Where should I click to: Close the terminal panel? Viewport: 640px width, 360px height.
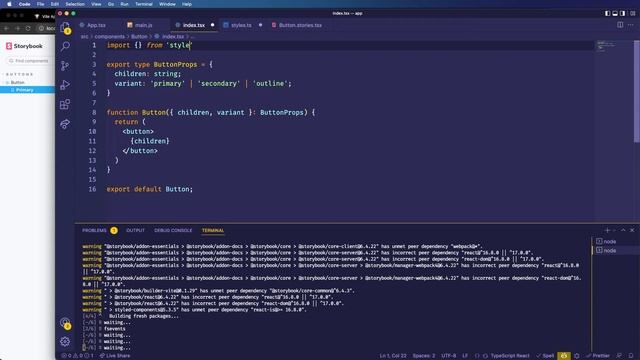tap(632, 230)
